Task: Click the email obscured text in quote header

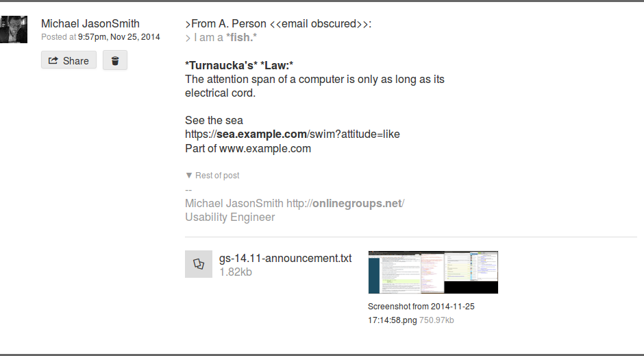Action: click(x=320, y=24)
